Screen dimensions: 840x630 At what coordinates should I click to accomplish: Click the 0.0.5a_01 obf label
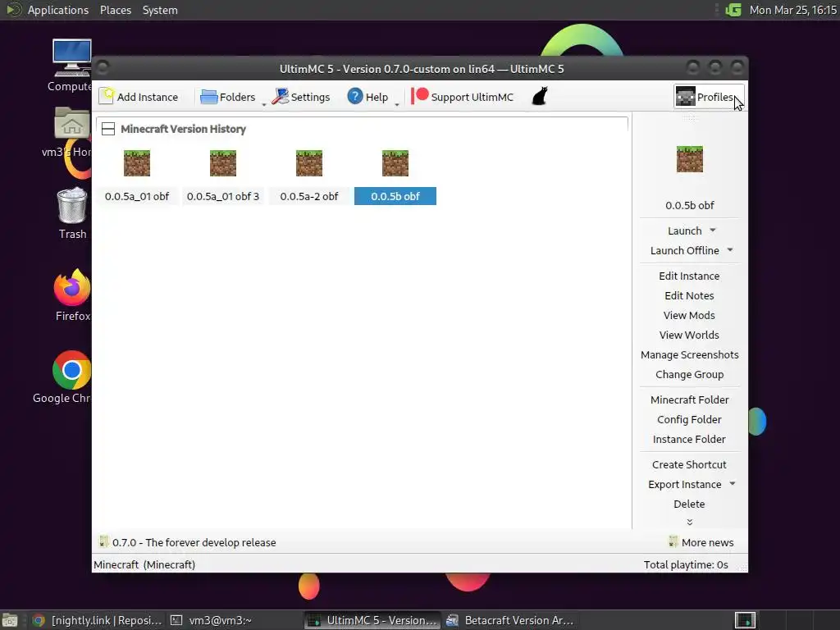[137, 196]
